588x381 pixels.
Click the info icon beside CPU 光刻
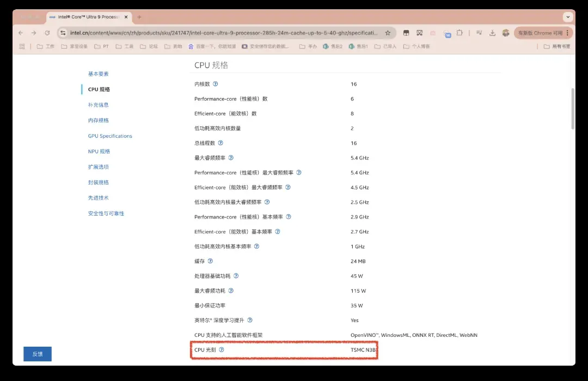222,350
